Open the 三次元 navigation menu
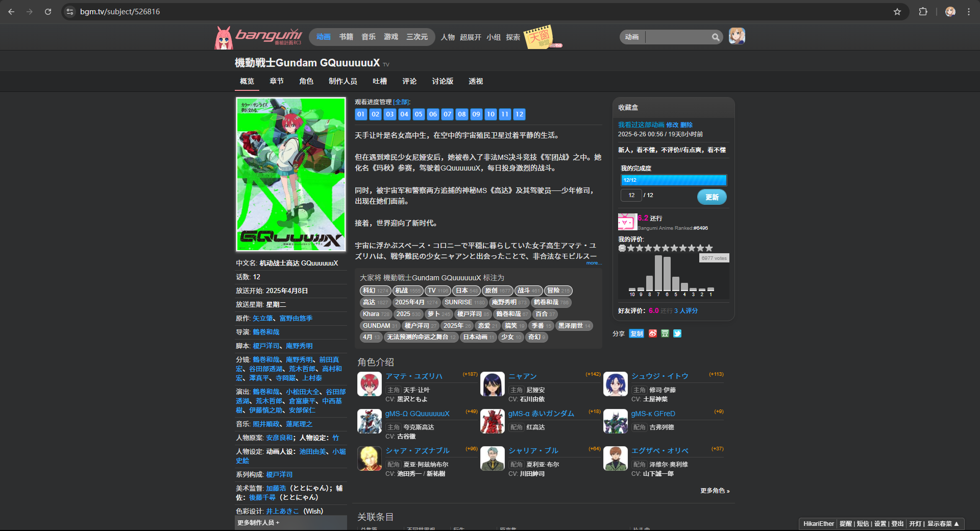The image size is (980, 531). point(417,37)
